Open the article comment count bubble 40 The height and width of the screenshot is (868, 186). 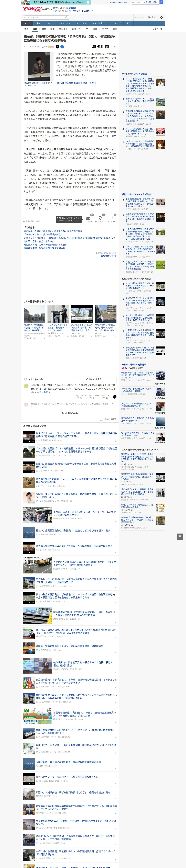[44, 47]
